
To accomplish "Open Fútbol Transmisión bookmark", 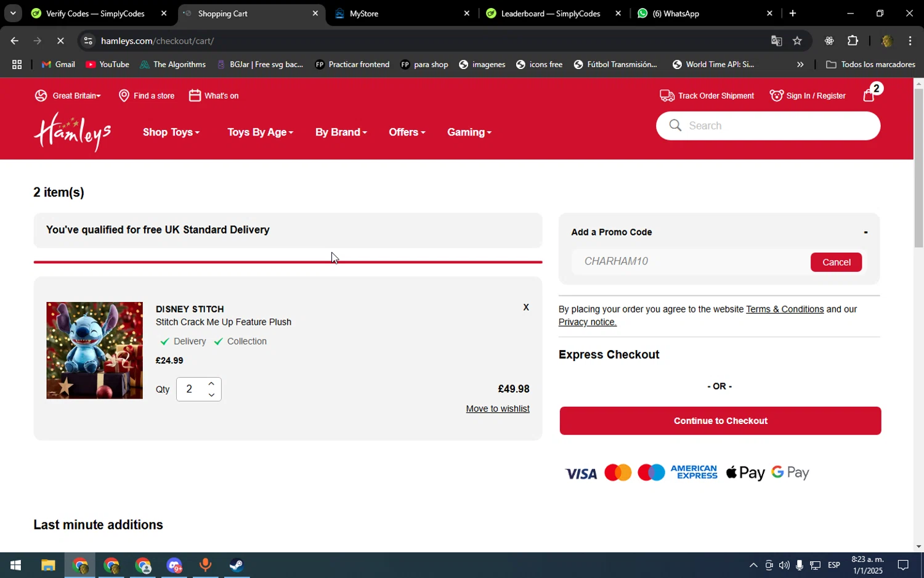I will coord(615,64).
